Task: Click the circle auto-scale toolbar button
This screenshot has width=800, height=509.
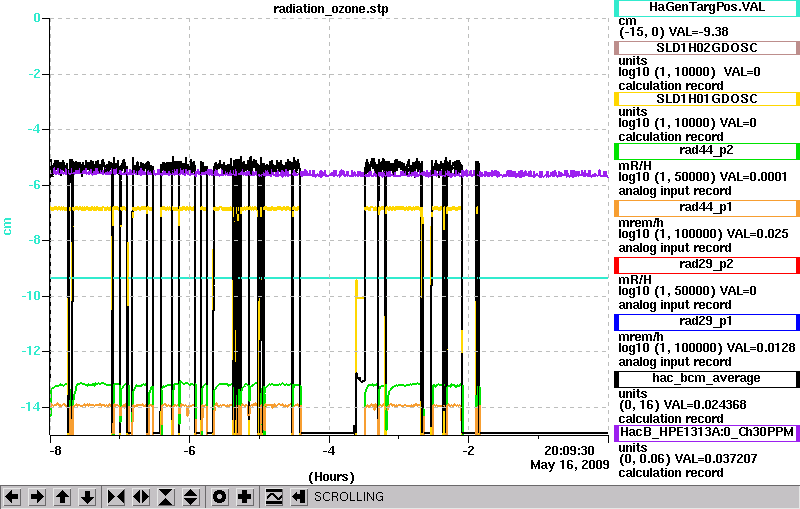Action: pyautogui.click(x=220, y=497)
